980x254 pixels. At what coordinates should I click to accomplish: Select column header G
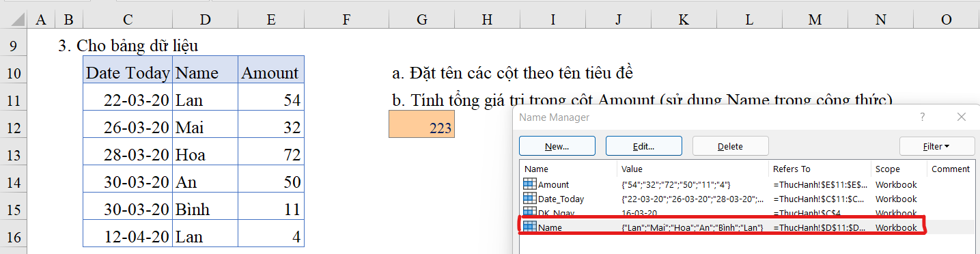422,20
